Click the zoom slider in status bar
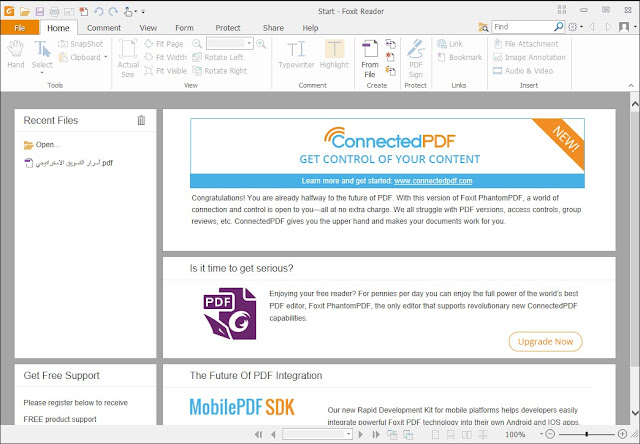This screenshot has height=444, width=640. click(586, 434)
